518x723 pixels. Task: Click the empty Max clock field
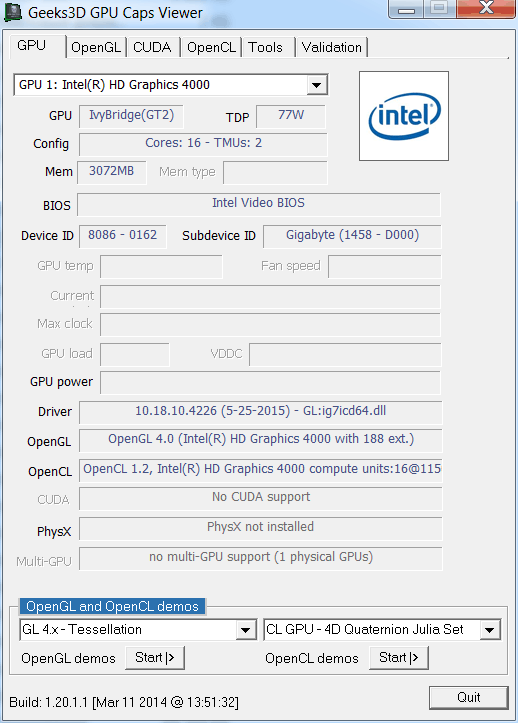coord(270,325)
